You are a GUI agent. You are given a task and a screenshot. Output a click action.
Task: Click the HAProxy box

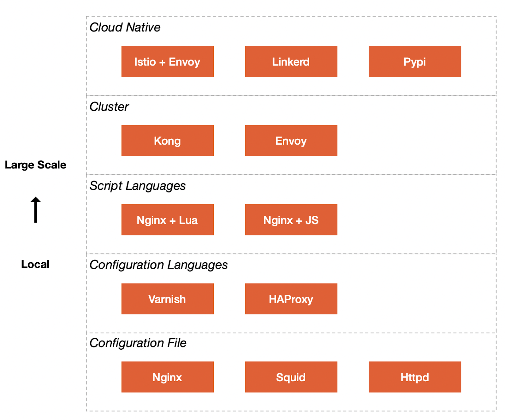291,299
